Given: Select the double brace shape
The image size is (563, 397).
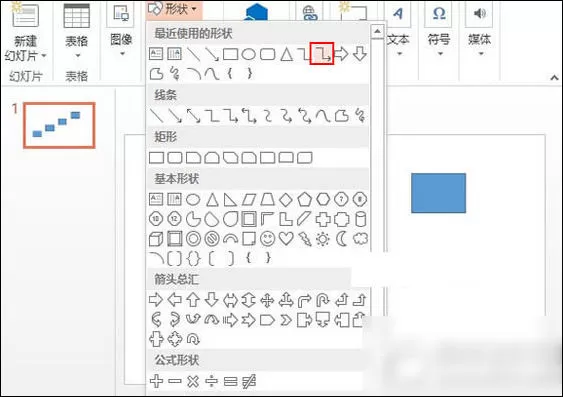Looking at the screenshot, I should click(x=193, y=258).
